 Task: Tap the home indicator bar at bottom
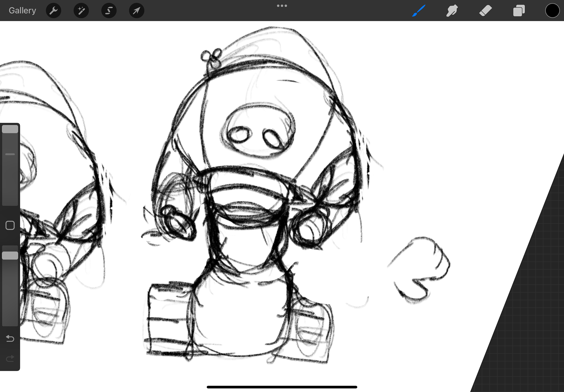click(282, 387)
